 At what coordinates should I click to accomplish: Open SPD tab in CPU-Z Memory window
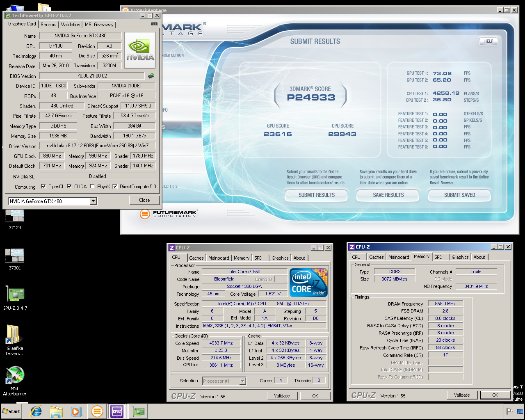click(x=438, y=257)
